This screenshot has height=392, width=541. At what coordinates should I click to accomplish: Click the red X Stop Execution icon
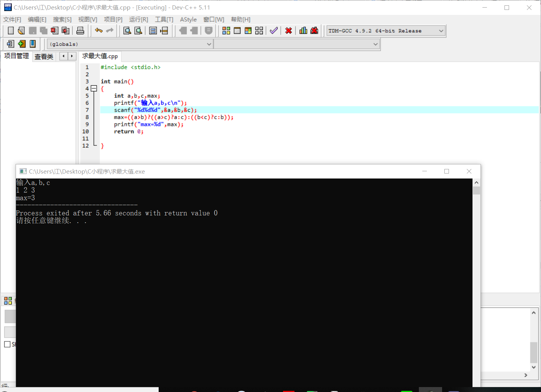[289, 31]
